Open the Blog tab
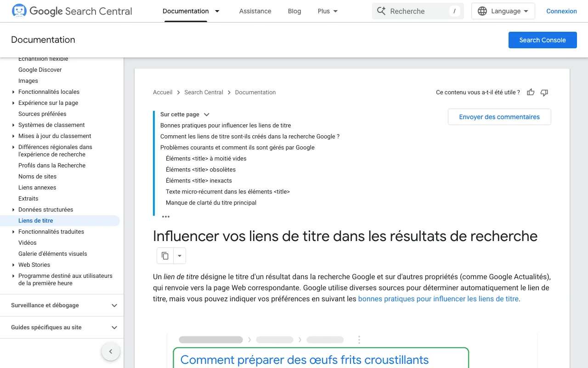 pyautogui.click(x=294, y=11)
